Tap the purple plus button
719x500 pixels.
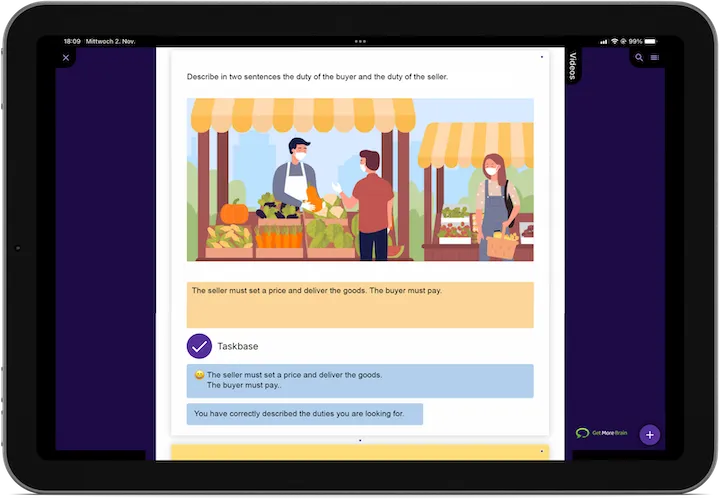click(650, 435)
